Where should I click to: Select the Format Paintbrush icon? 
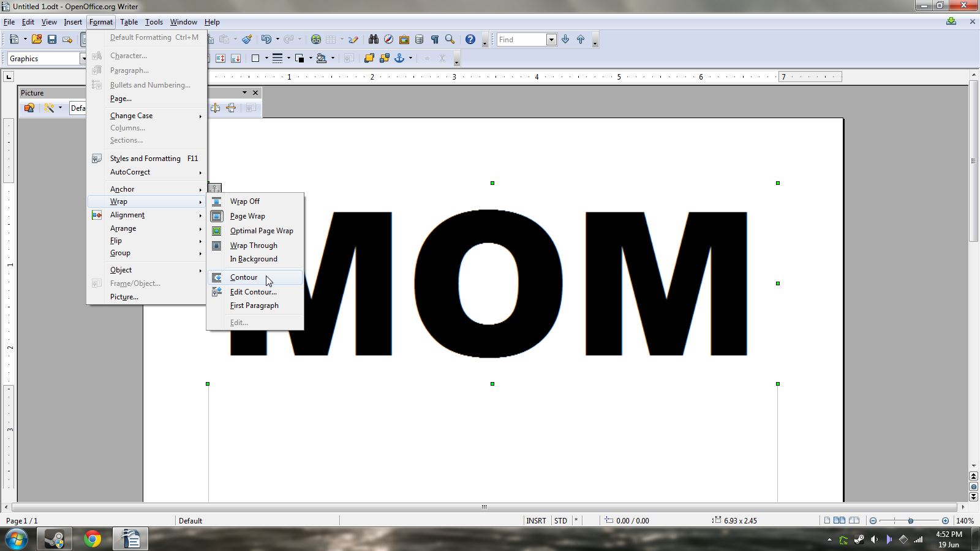[247, 39]
